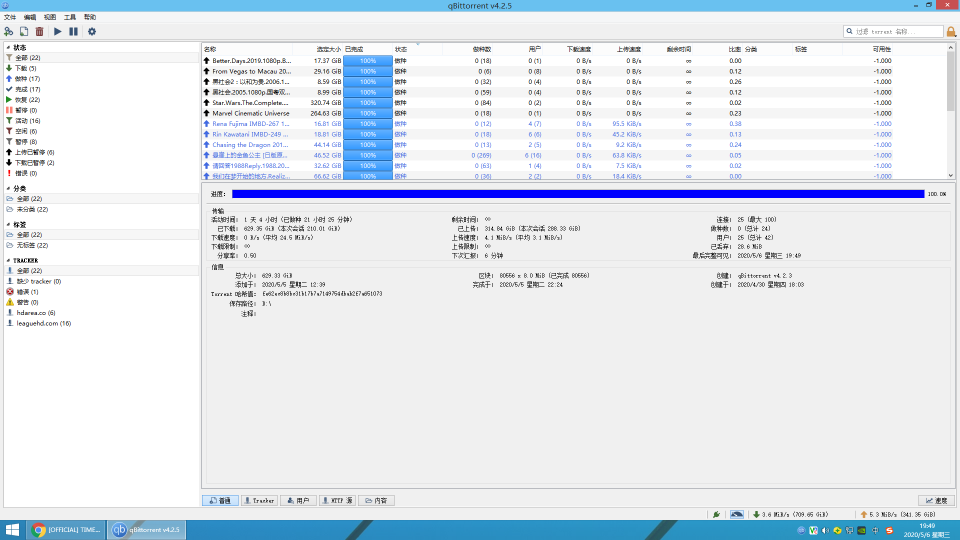The height and width of the screenshot is (540, 960).
Task: Open the 工具 menu
Action: [x=70, y=17]
